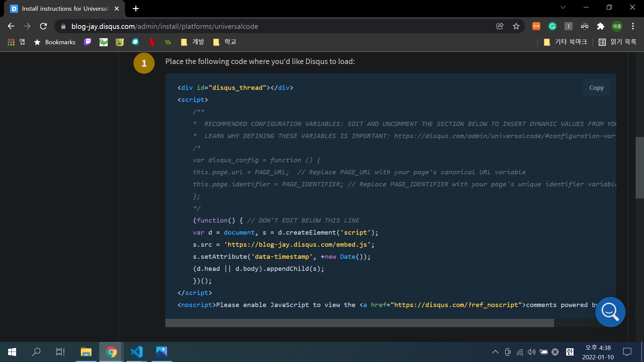Open the tab search dropdown chevron

pyautogui.click(x=563, y=7)
